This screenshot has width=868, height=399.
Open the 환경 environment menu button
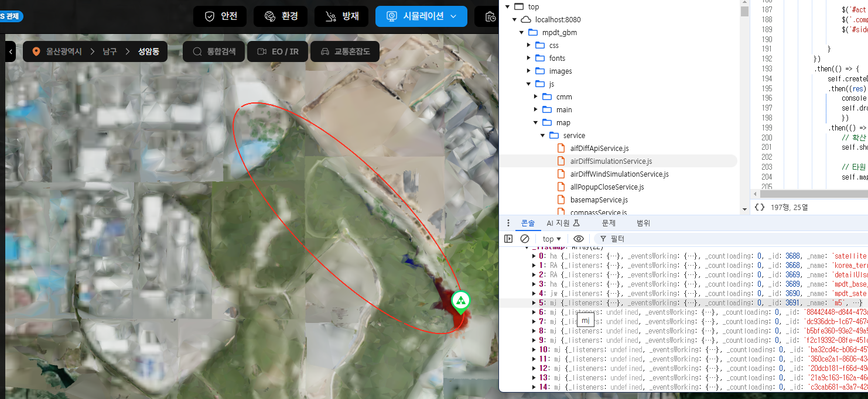point(281,16)
